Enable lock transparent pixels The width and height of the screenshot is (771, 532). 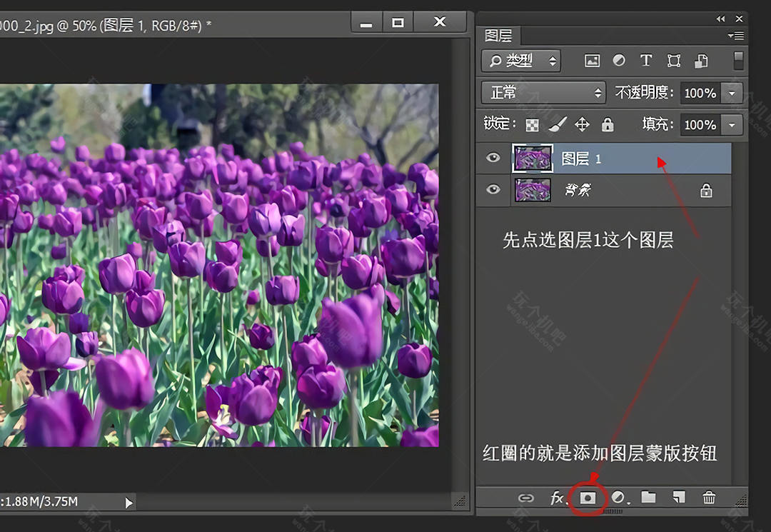(x=532, y=125)
